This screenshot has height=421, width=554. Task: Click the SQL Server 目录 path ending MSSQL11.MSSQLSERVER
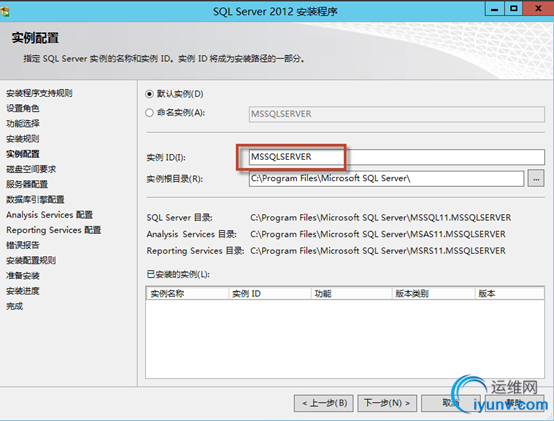[381, 218]
